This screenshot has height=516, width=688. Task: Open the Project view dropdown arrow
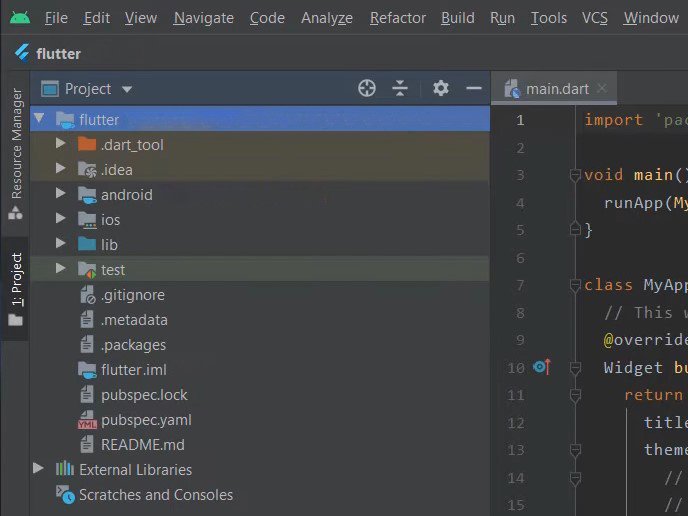pos(127,90)
